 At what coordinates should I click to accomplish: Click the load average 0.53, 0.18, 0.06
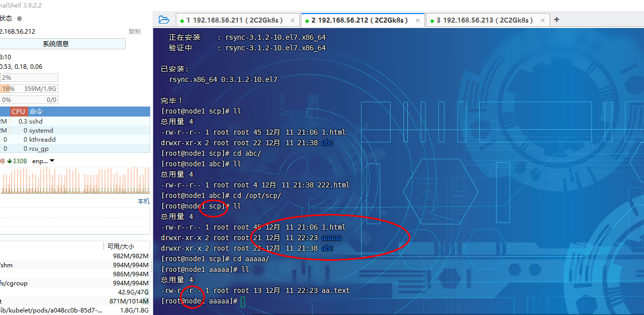[x=21, y=66]
